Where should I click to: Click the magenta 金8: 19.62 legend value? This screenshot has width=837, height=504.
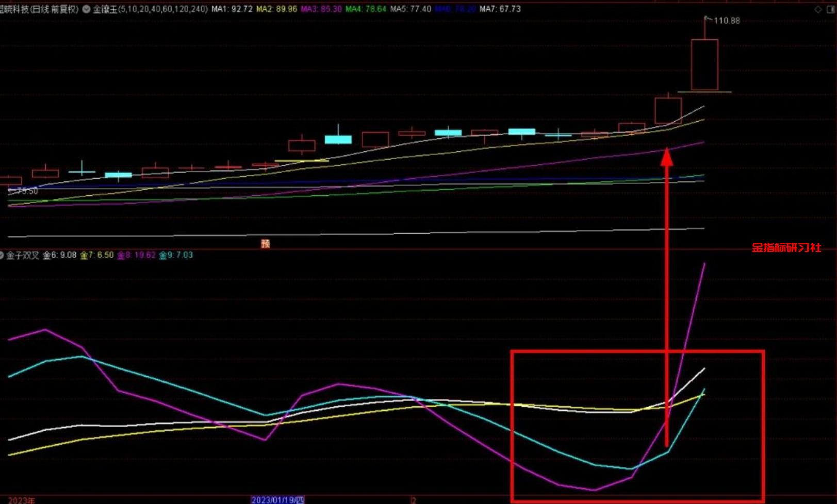pyautogui.click(x=136, y=255)
